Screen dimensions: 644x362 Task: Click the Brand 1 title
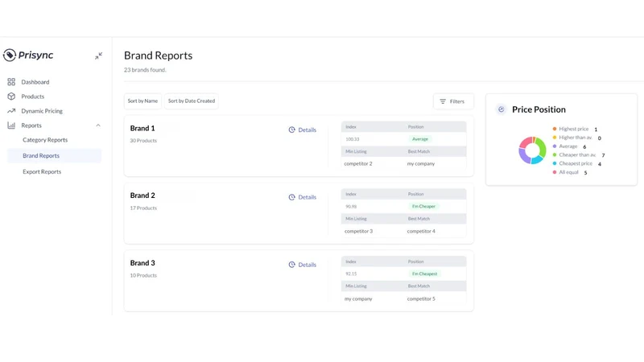pyautogui.click(x=142, y=128)
